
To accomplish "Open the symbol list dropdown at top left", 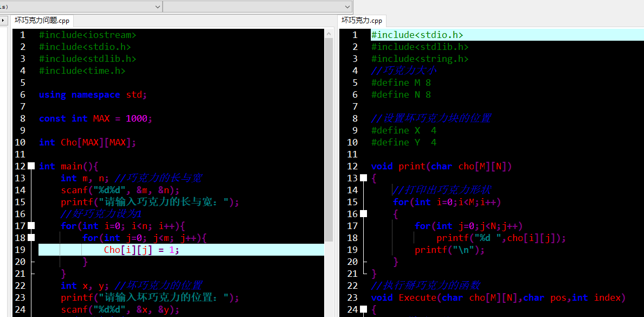I will point(158,7).
